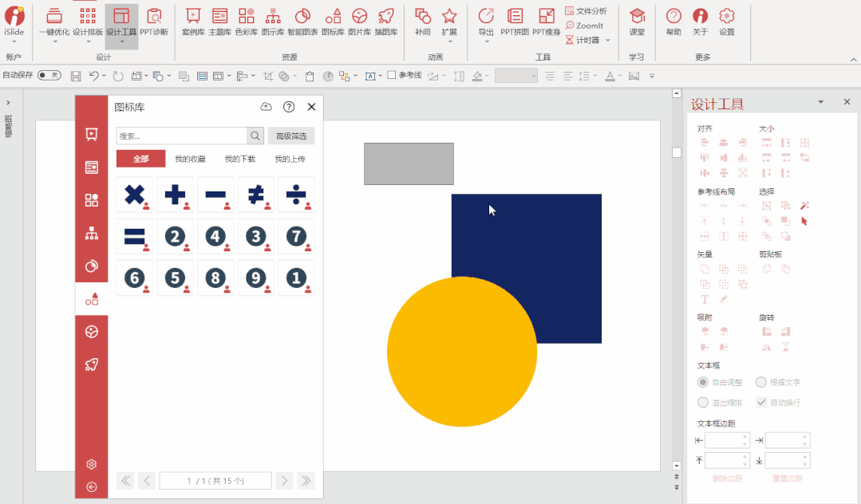Open PPT瘦身 slimming tool
Screen dimensions: 861x504
547,22
